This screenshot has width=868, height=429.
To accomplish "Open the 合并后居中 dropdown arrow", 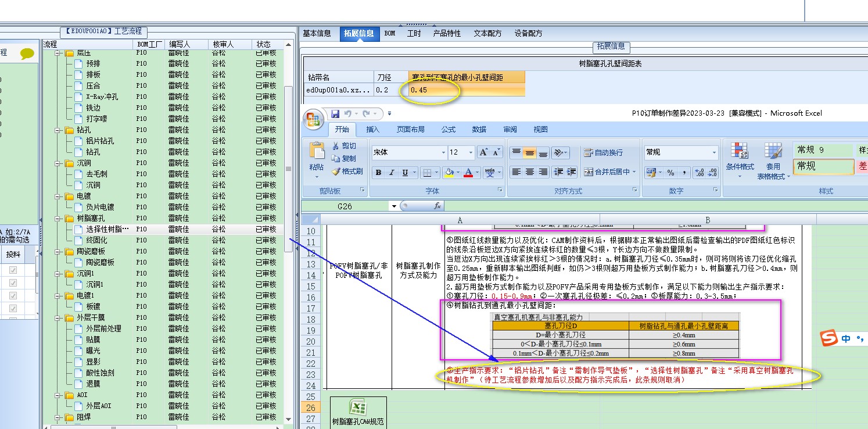I will tap(634, 172).
